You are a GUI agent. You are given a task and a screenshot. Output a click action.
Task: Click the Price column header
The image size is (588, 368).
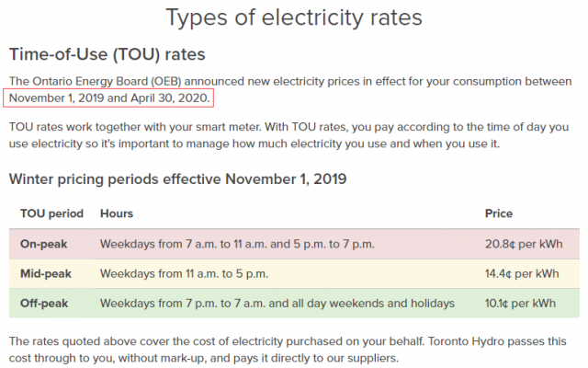coord(498,213)
